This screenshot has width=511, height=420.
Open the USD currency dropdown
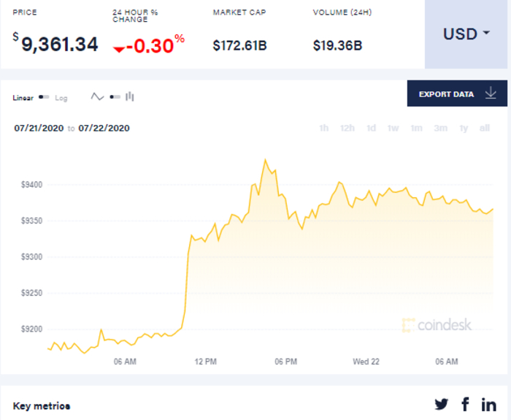467,34
